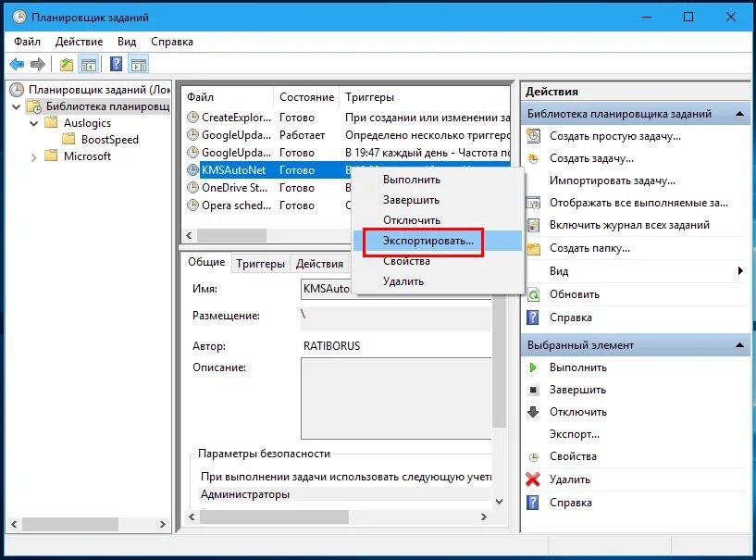Click the CreateExplor... task clock icon
The image size is (756, 560).
192,118
